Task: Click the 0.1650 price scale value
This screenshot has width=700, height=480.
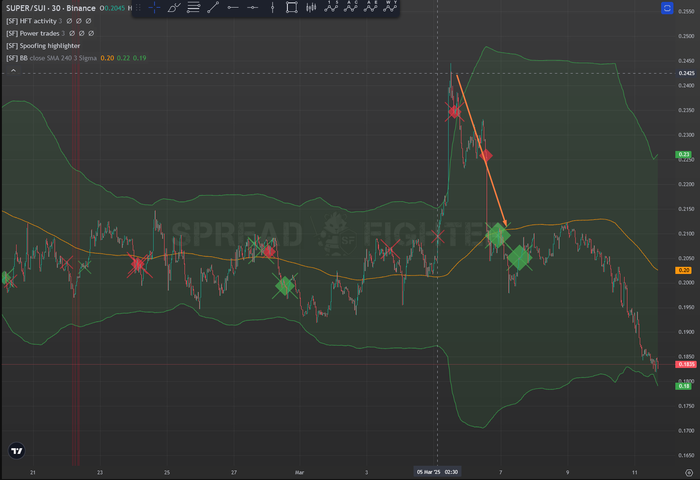Action: tap(686, 456)
